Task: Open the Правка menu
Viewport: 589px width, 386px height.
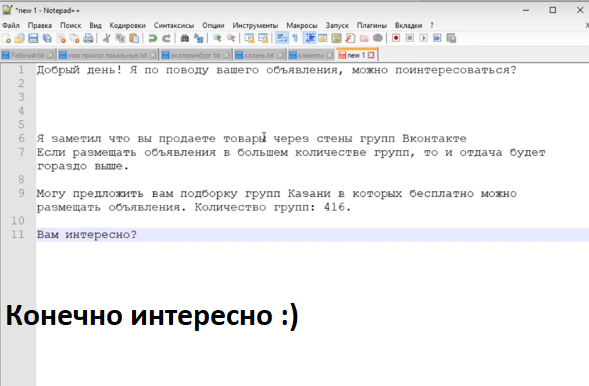Action: click(40, 26)
